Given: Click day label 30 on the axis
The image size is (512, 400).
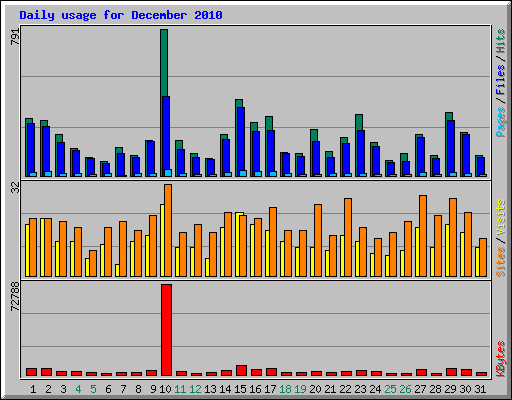Looking at the screenshot, I should pos(465,389).
